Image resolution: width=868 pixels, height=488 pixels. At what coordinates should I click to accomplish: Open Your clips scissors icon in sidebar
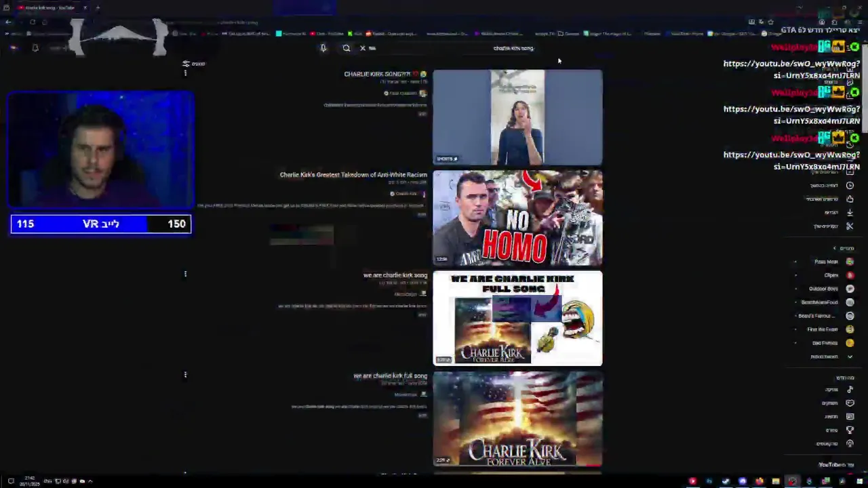tap(850, 226)
